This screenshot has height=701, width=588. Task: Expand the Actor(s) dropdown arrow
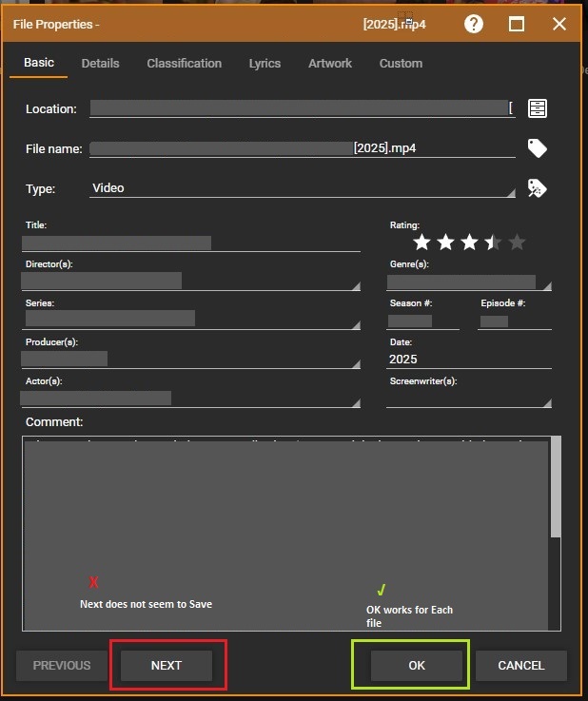(x=356, y=403)
